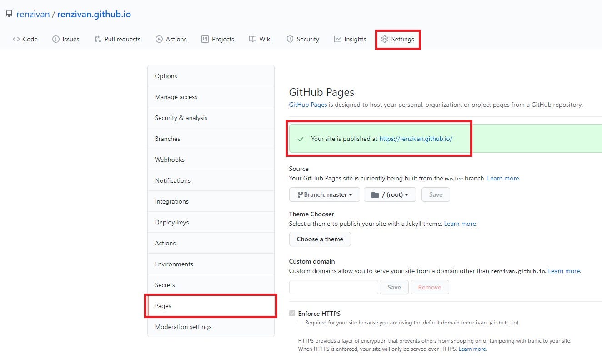Click Save button for custom domain
The height and width of the screenshot is (364, 602).
(x=394, y=287)
